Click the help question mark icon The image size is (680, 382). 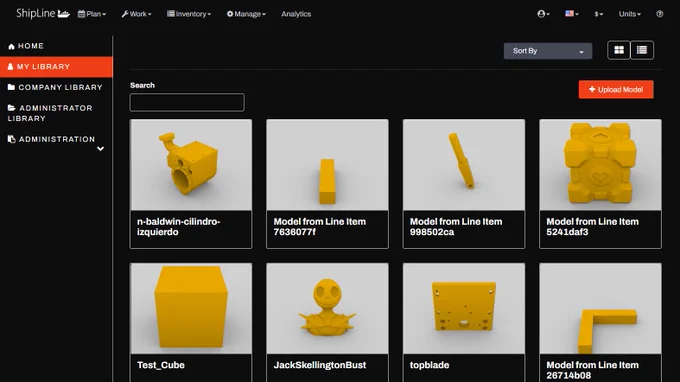(x=660, y=14)
